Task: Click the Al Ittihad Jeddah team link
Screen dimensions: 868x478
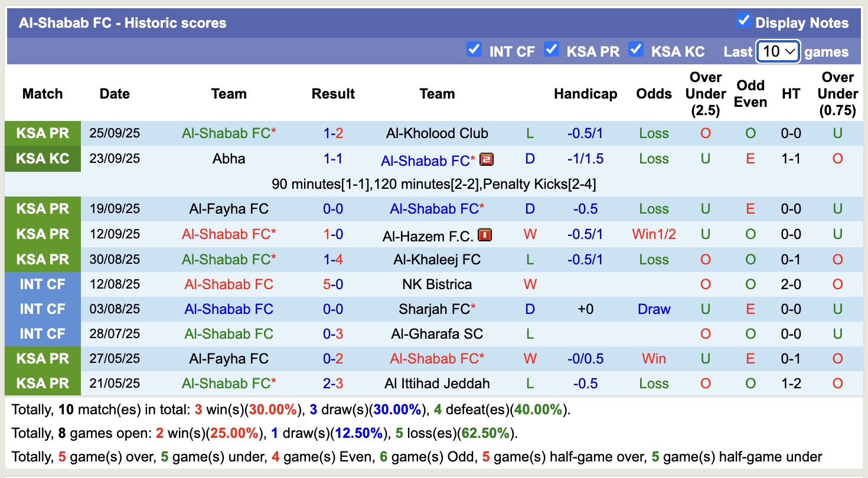Action: point(437,384)
